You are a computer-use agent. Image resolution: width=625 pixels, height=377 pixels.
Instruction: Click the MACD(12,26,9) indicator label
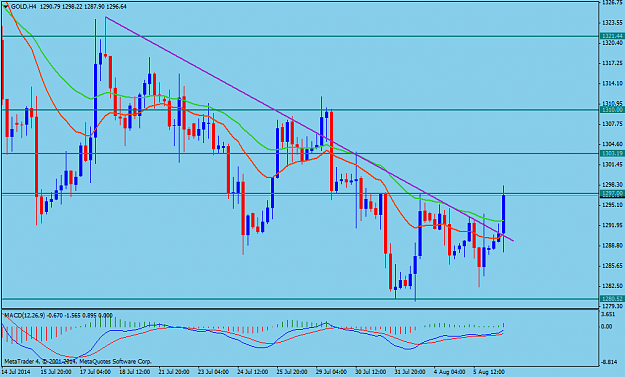point(24,315)
